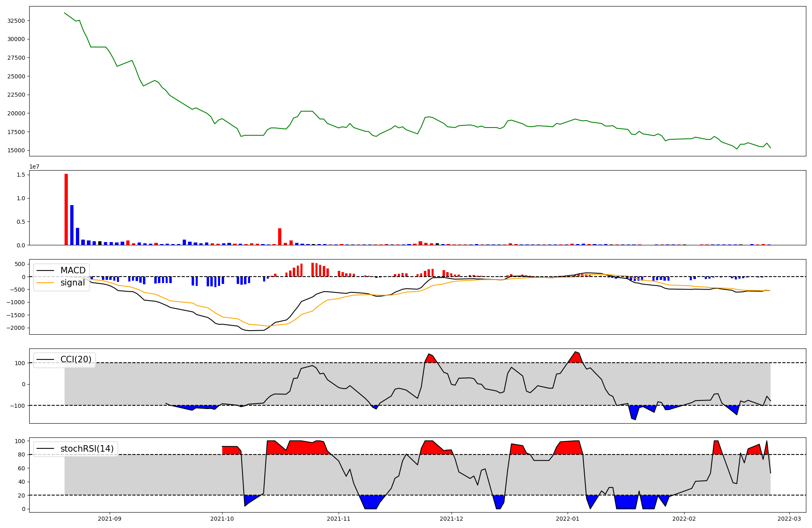Click the MACD legend label
This screenshot has height=528, width=812.
click(73, 270)
